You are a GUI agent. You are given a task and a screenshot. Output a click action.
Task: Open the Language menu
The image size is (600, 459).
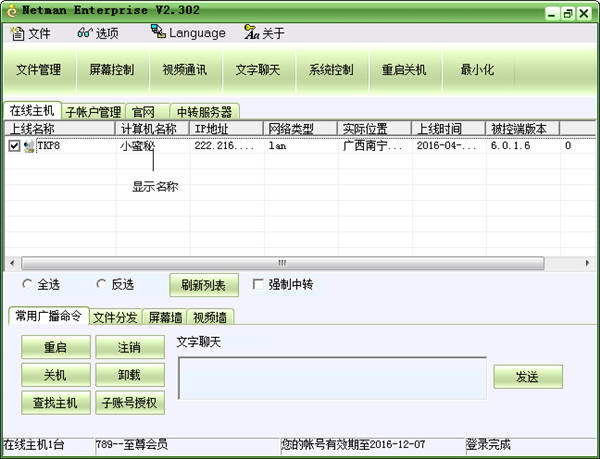pyautogui.click(x=188, y=33)
